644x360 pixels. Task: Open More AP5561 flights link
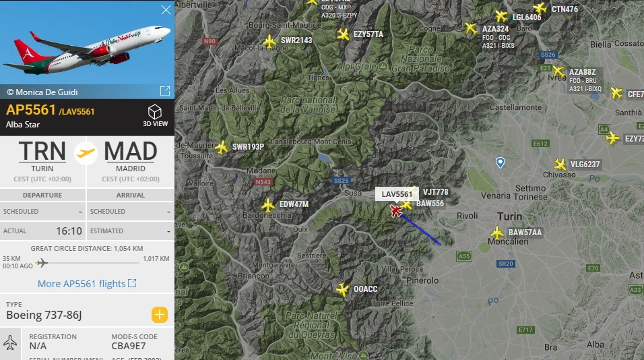(x=87, y=284)
